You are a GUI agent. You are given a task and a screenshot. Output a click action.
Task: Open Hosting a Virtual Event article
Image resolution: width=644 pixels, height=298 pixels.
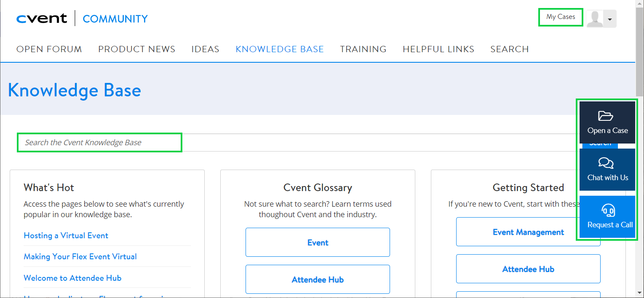(66, 236)
